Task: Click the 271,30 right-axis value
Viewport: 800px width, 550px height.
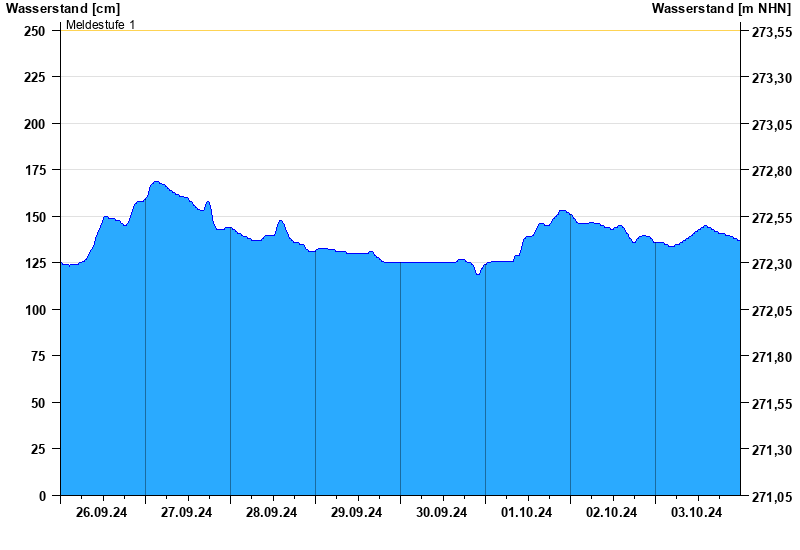Action: pos(772,450)
